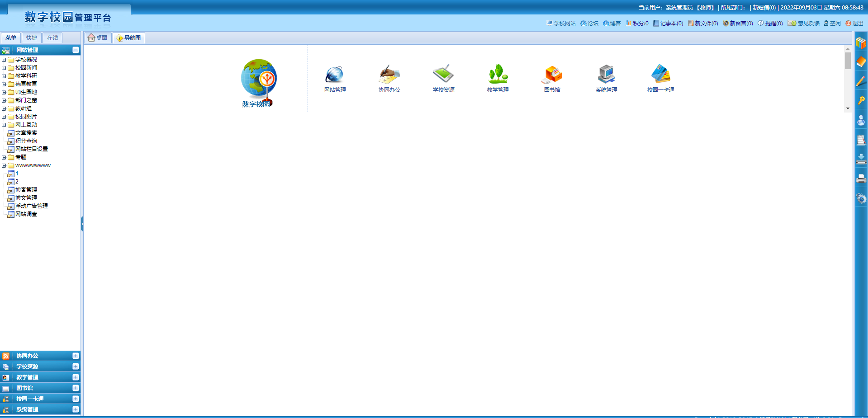This screenshot has height=418, width=868.
Task: Expand the 学校概况 tree folder
Action: click(4, 60)
